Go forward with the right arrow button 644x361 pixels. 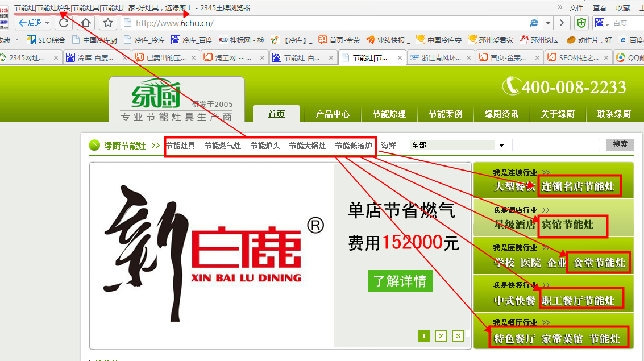click(562, 23)
